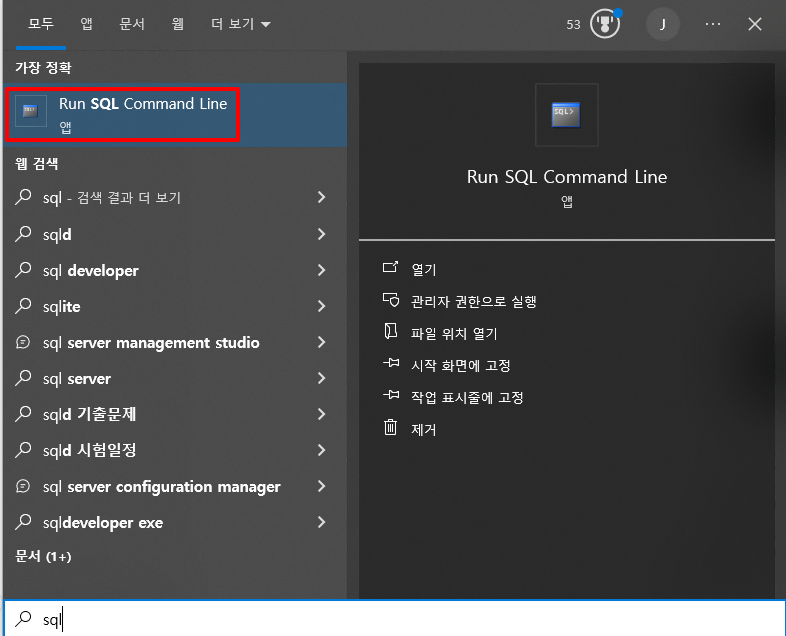Image resolution: width=786 pixels, height=636 pixels.
Task: Select 파일 위치 열기
Action: coord(454,333)
